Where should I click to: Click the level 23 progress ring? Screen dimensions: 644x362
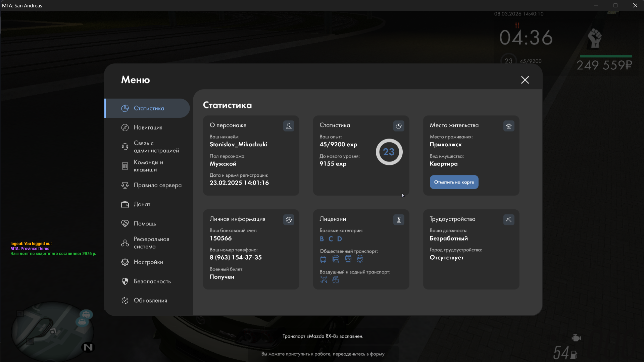click(x=389, y=152)
